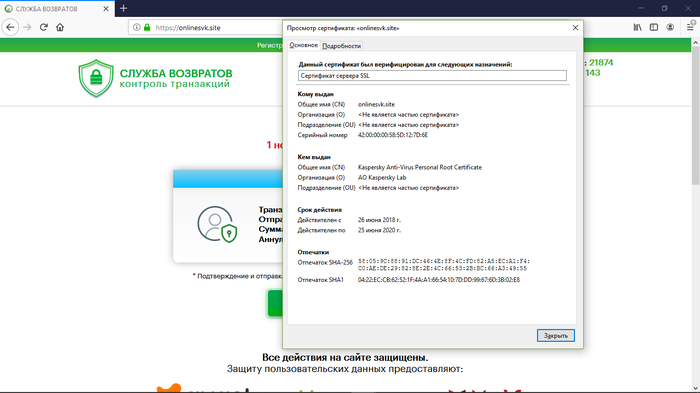Click Kaspersky Anti-Virus Personal Root Certificate text
The height and width of the screenshot is (393, 700).
point(420,167)
